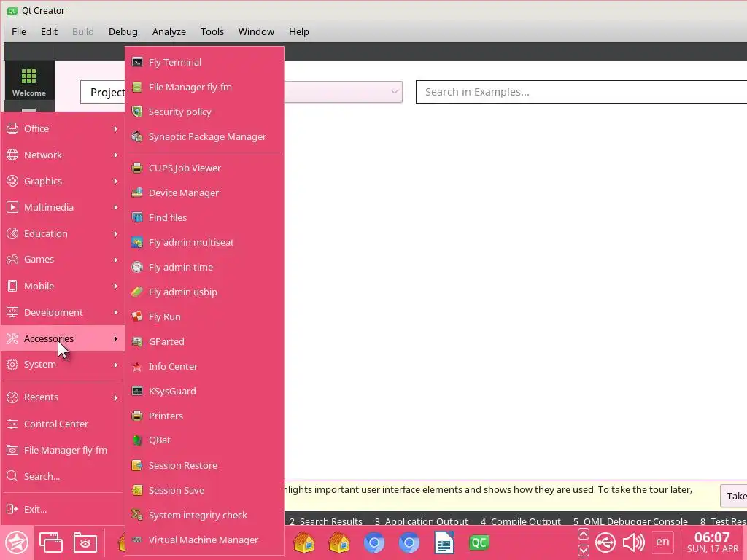Open the examples kit dropdown arrow
747x560 pixels.
[395, 91]
